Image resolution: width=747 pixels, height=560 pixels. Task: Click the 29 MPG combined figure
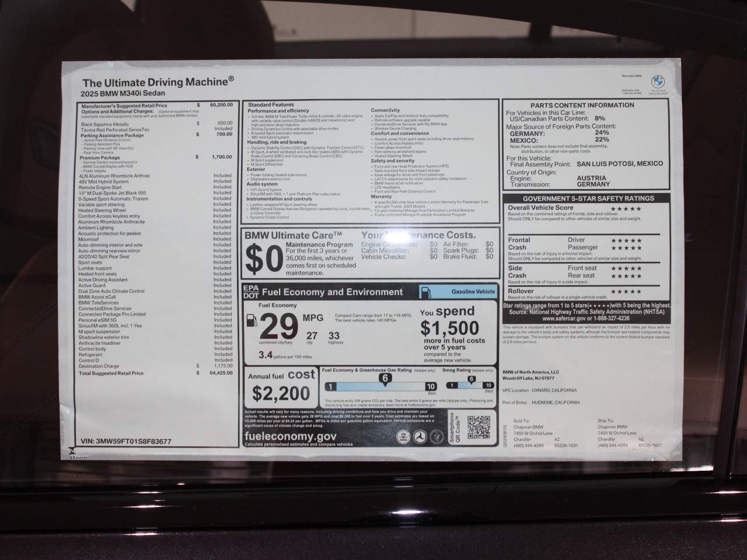(x=278, y=325)
